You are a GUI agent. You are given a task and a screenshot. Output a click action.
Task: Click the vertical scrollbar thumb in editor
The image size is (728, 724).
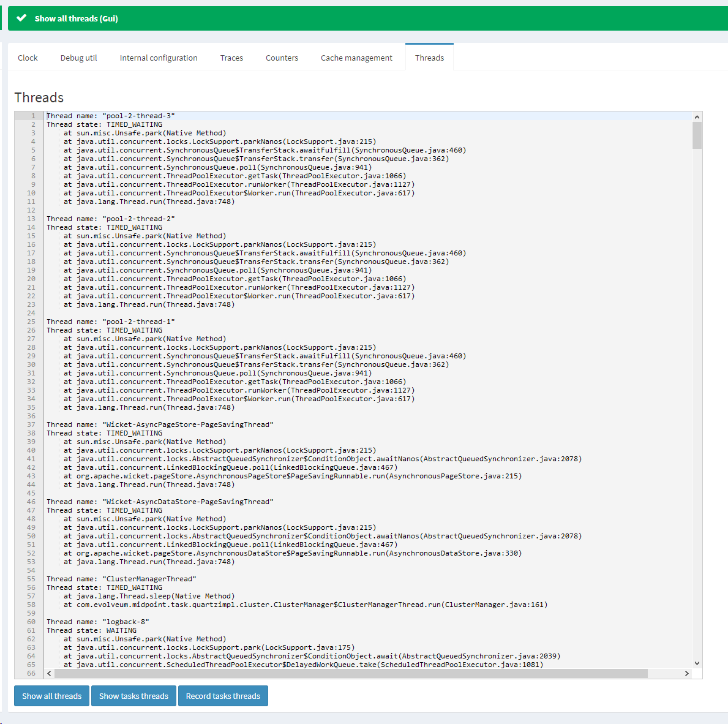(697, 135)
